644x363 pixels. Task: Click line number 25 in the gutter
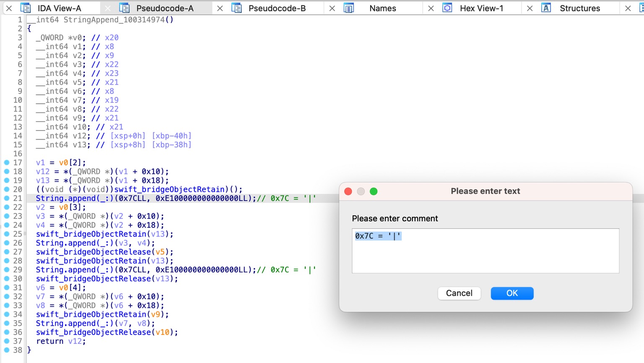[18, 234]
